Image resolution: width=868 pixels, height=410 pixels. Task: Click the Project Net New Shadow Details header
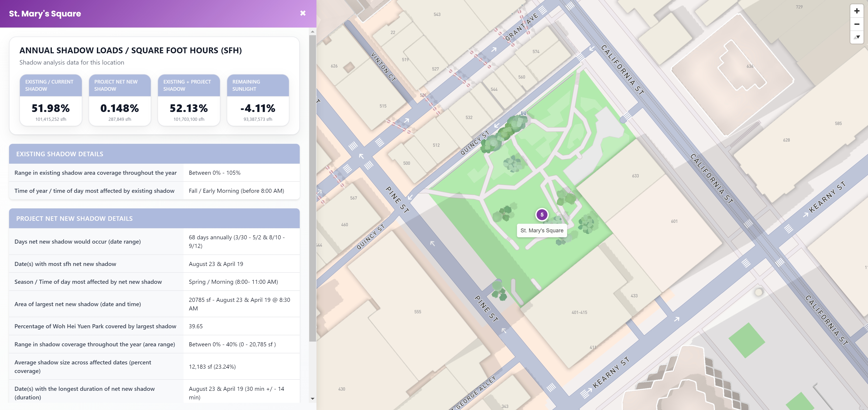(x=154, y=219)
